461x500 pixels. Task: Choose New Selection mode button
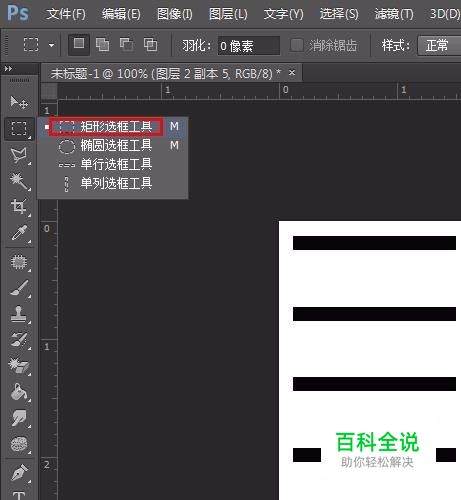79,44
